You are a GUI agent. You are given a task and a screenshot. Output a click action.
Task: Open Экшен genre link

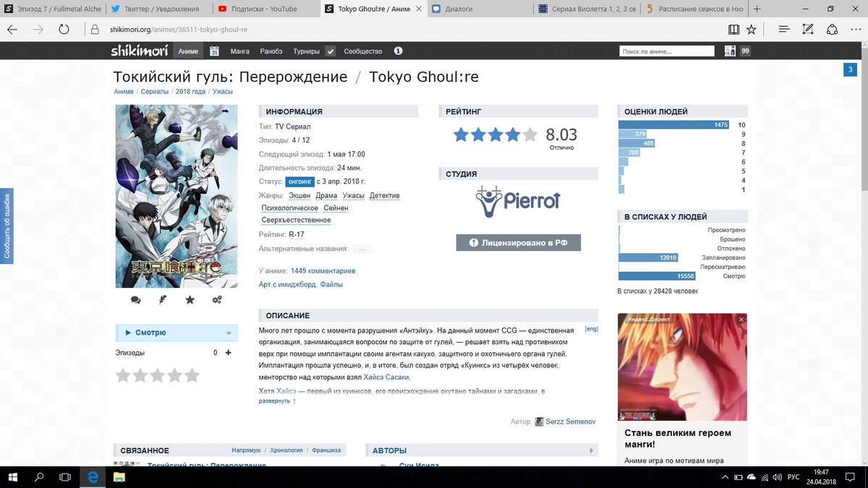299,196
